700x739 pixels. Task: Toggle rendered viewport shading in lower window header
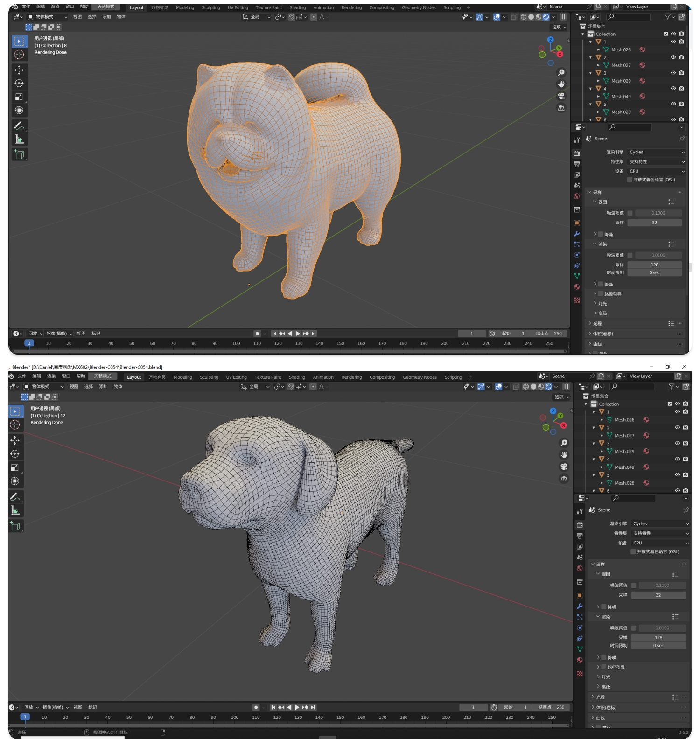pos(549,387)
